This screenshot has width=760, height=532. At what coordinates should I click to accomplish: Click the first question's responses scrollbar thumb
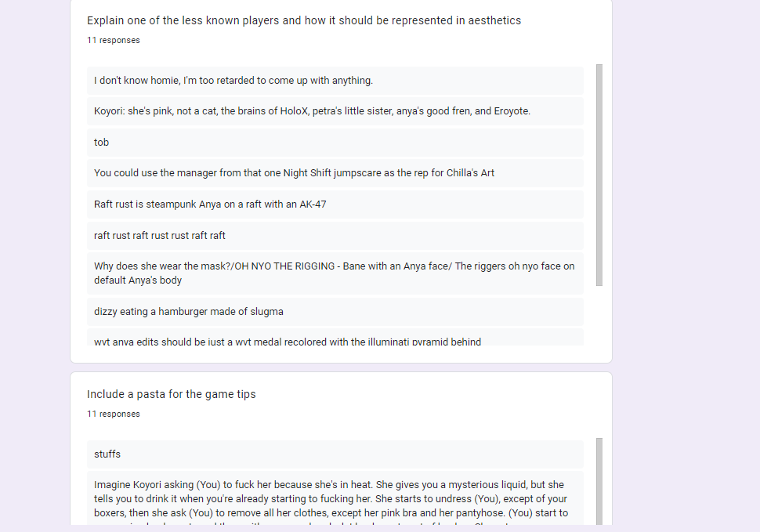click(x=599, y=175)
